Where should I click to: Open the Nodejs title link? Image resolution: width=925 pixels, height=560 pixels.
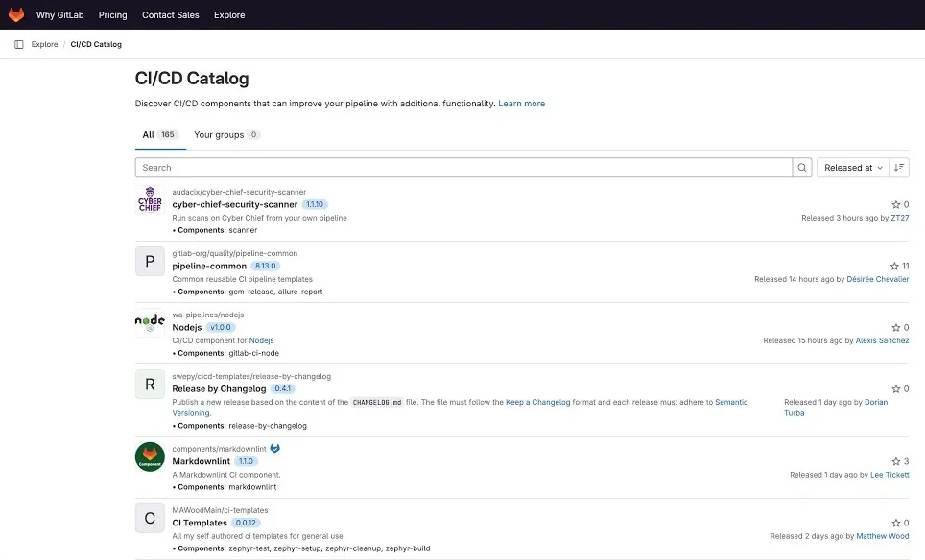187,327
